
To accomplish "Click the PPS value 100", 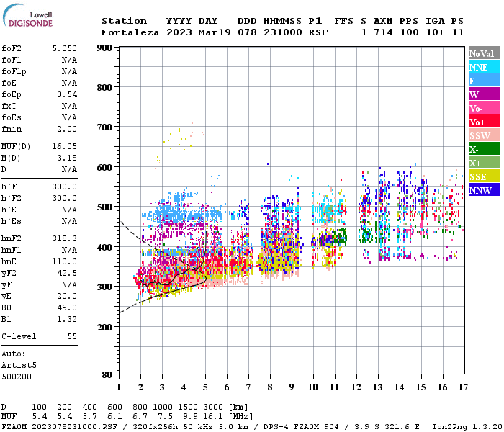I will click(x=409, y=32).
